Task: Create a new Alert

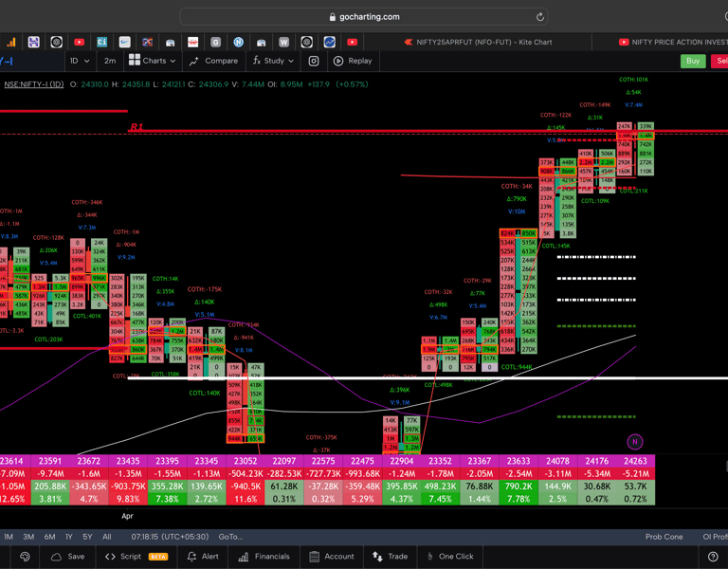Action: tap(203, 557)
